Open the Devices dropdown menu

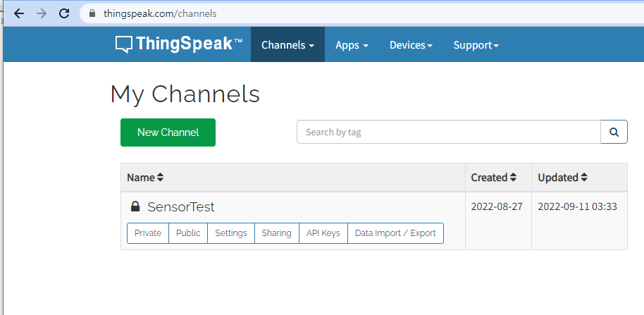coord(411,45)
